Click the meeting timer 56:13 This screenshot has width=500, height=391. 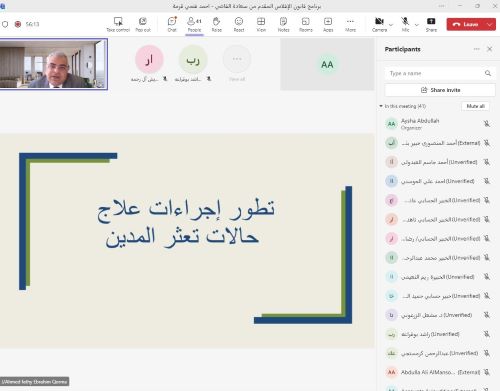(x=32, y=24)
